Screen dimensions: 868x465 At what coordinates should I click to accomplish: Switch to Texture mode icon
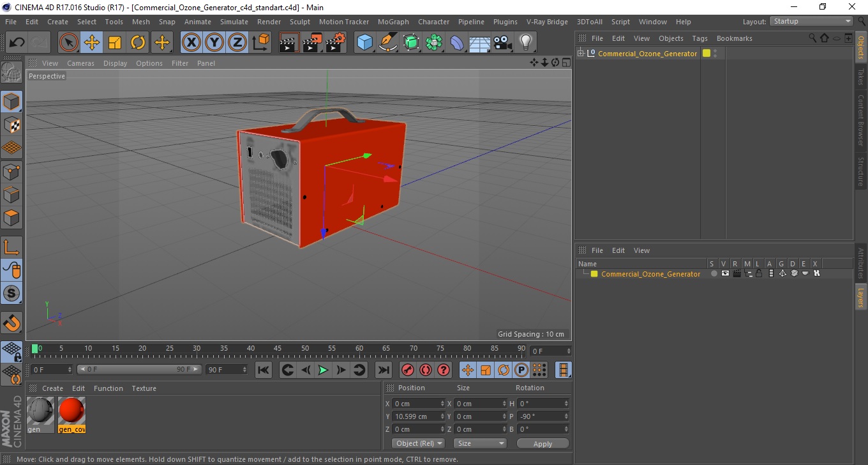click(11, 125)
